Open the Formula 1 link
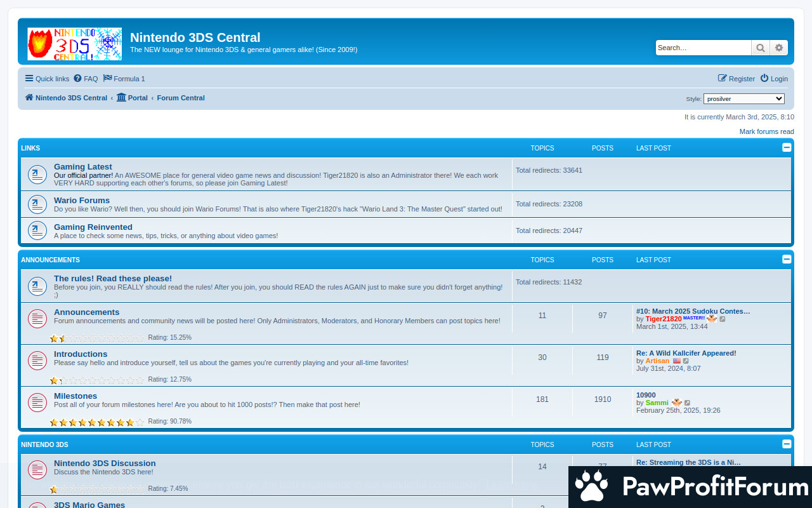Screen dimensions: 812x508 tap(124, 79)
